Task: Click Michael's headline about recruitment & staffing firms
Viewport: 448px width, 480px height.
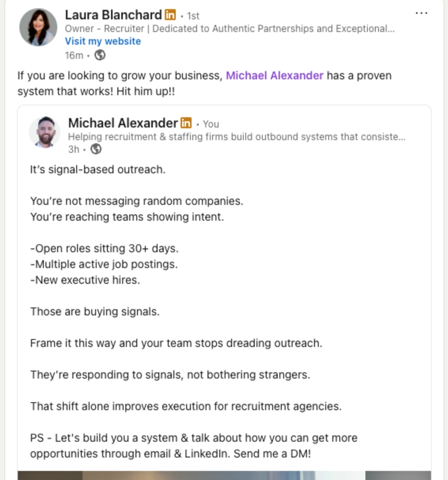Action: 236,137
